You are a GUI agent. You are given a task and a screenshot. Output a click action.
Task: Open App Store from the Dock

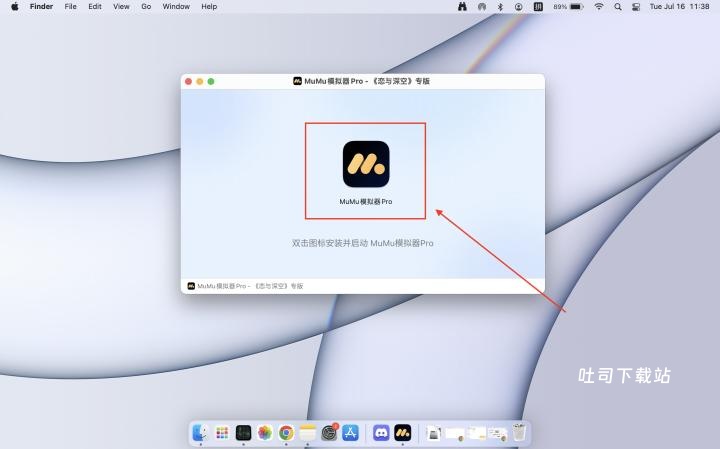350,432
